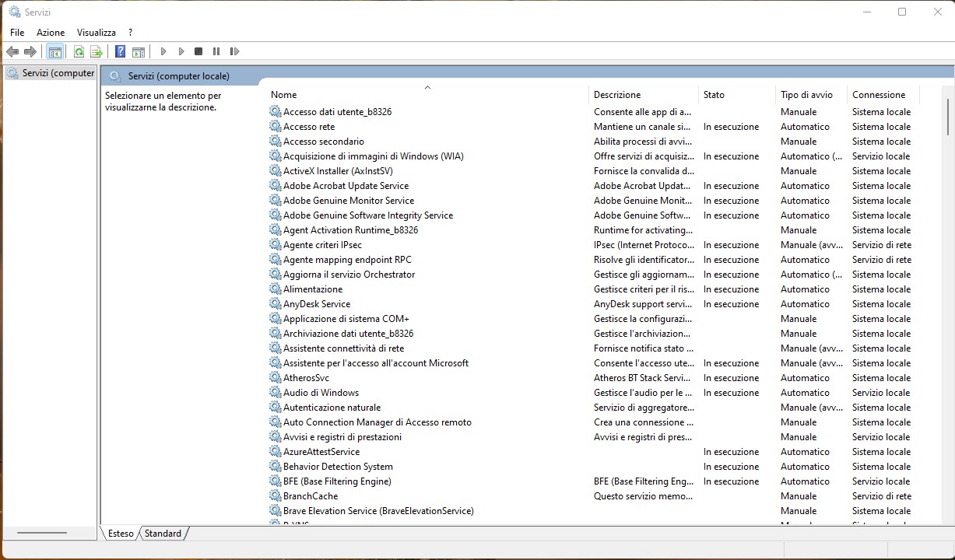Switch to the Standard tab
Image resolution: width=955 pixels, height=560 pixels.
[x=163, y=534]
